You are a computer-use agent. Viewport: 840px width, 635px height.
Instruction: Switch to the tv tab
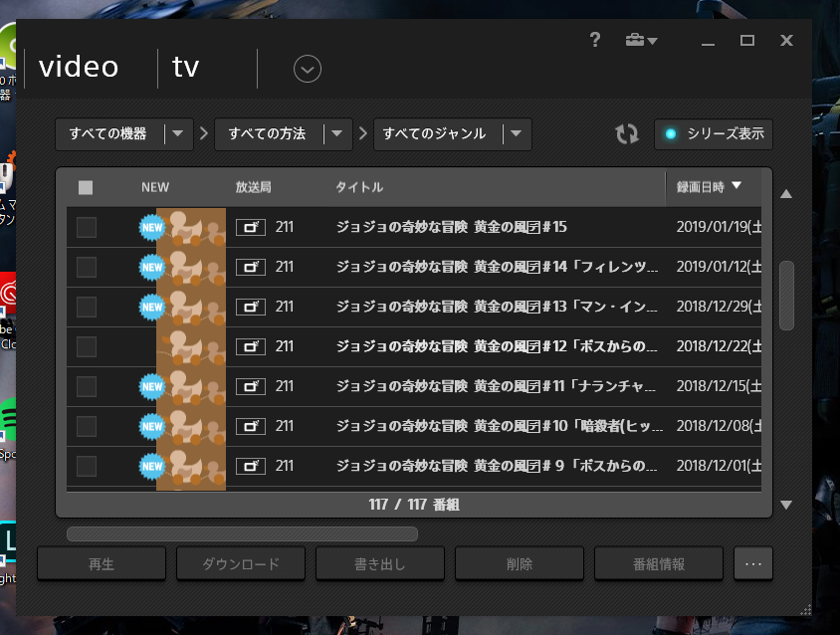[x=185, y=68]
